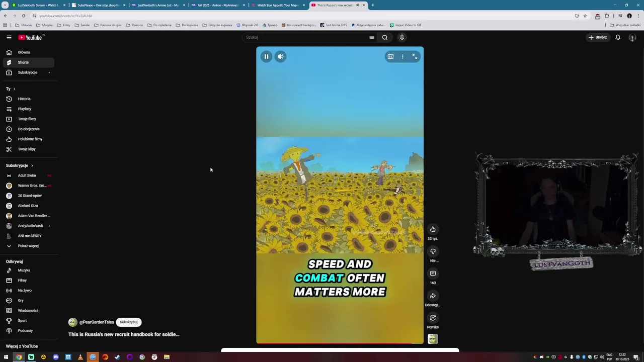Mute the Short's volume
This screenshot has width=644, height=362.
point(281,57)
